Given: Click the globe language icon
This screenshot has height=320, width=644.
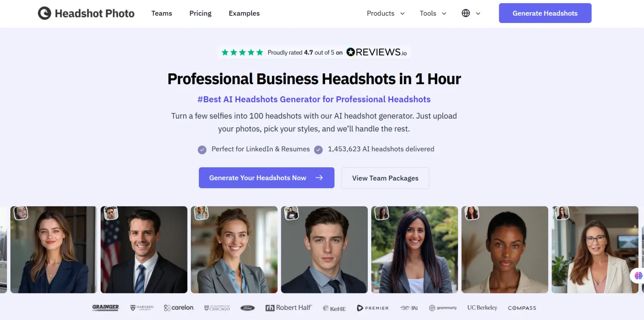Looking at the screenshot, I should (466, 13).
